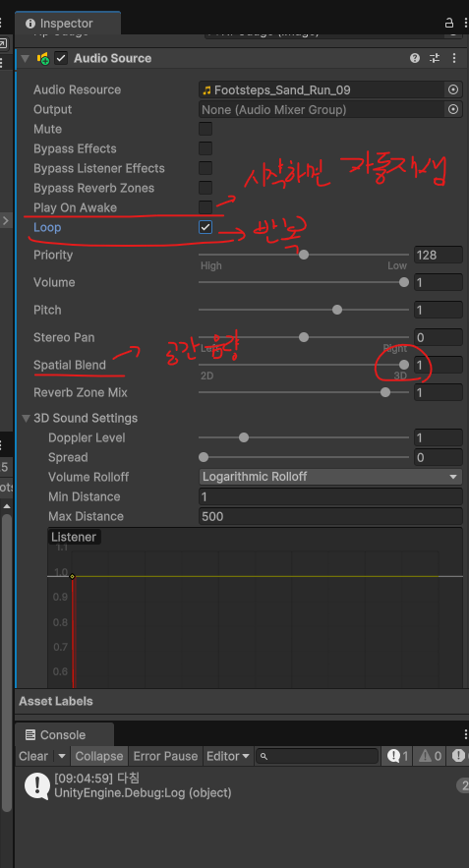
Task: Open Audio Source three-dot context menu
Action: pos(454,58)
